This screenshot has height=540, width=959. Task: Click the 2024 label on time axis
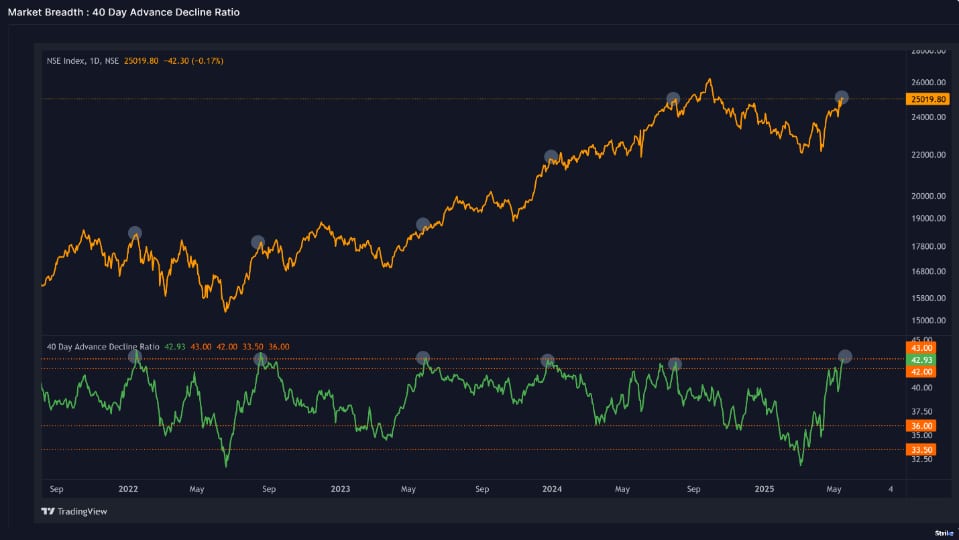coord(551,489)
